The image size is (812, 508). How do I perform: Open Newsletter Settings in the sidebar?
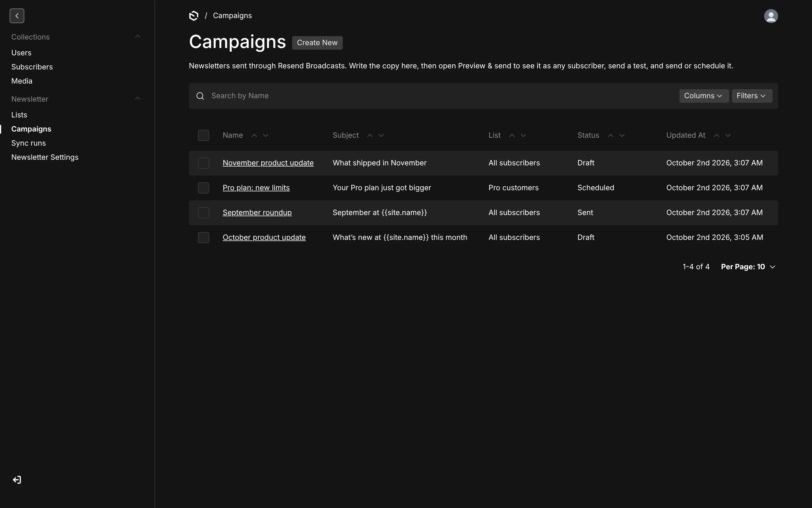45,157
